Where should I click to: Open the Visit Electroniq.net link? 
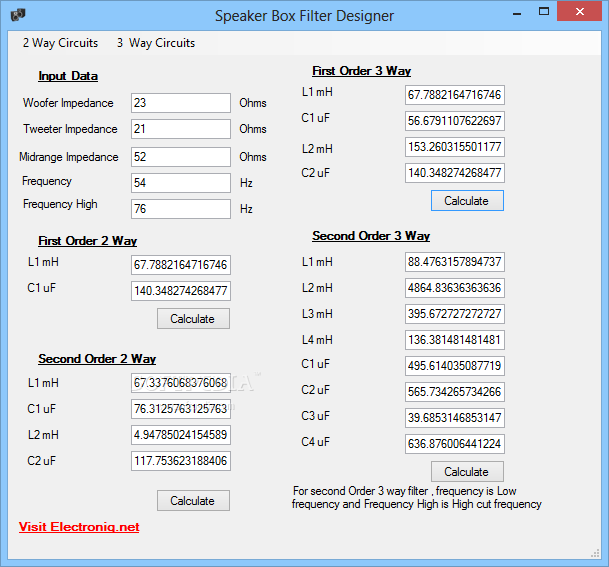(79, 527)
